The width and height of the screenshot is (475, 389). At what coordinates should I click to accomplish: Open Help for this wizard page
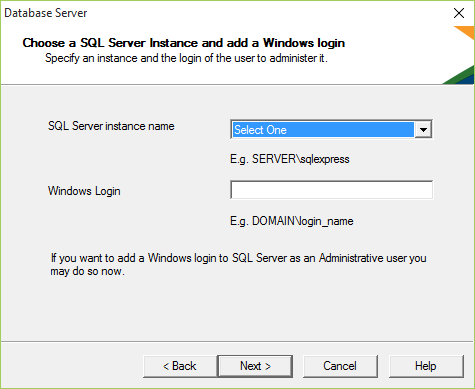click(x=426, y=366)
